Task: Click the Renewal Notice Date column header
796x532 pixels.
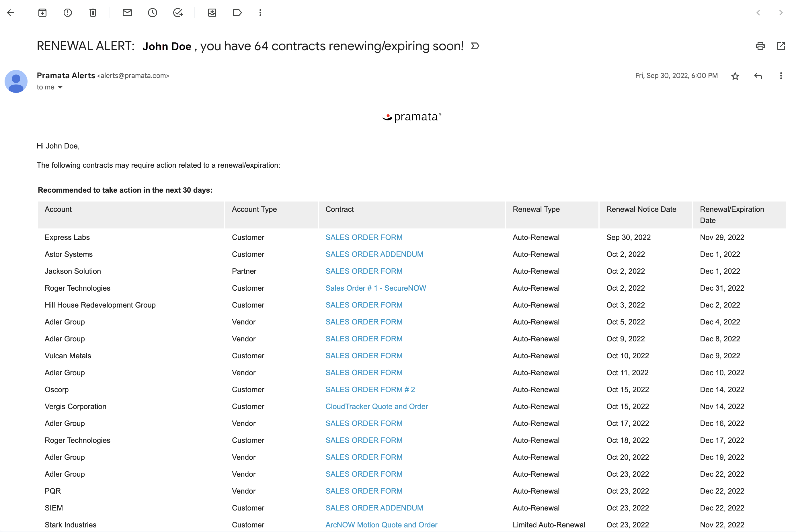Action: click(x=646, y=215)
